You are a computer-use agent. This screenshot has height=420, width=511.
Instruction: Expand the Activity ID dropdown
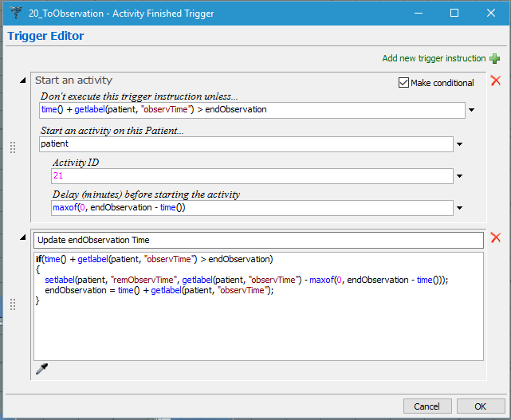tap(461, 176)
